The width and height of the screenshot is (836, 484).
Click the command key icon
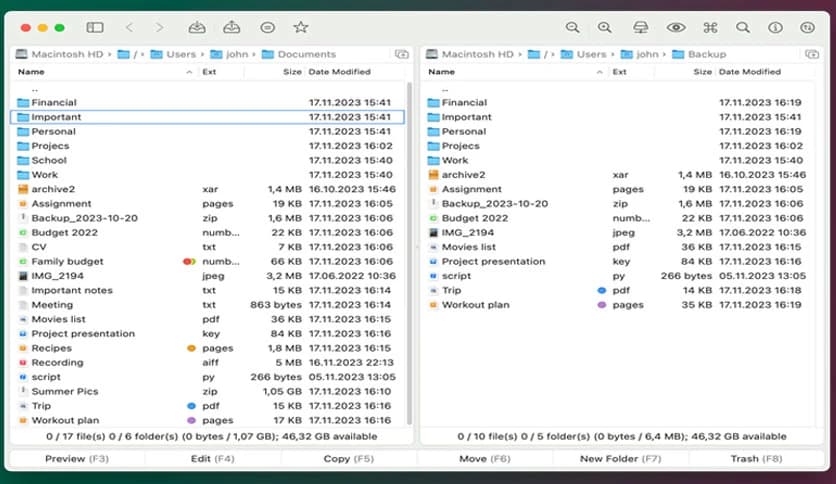click(710, 27)
